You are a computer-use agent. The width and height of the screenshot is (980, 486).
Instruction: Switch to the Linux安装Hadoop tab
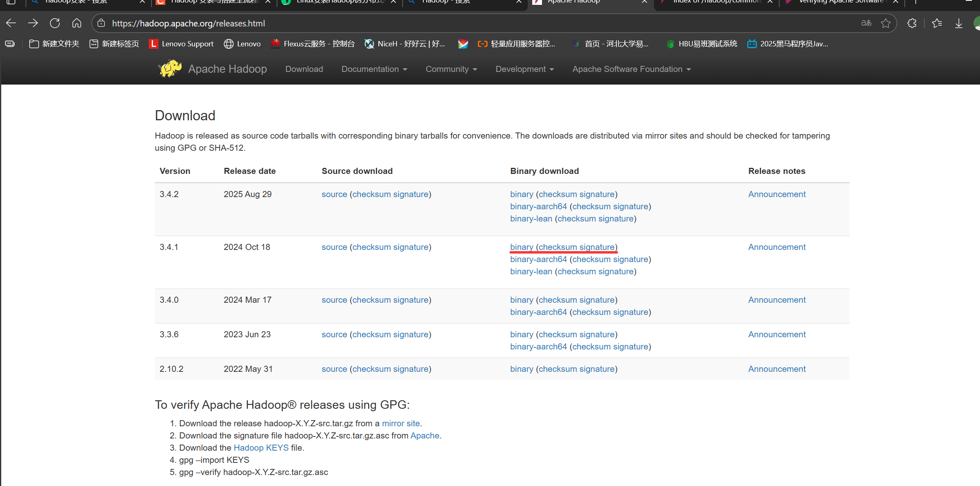(339, 2)
